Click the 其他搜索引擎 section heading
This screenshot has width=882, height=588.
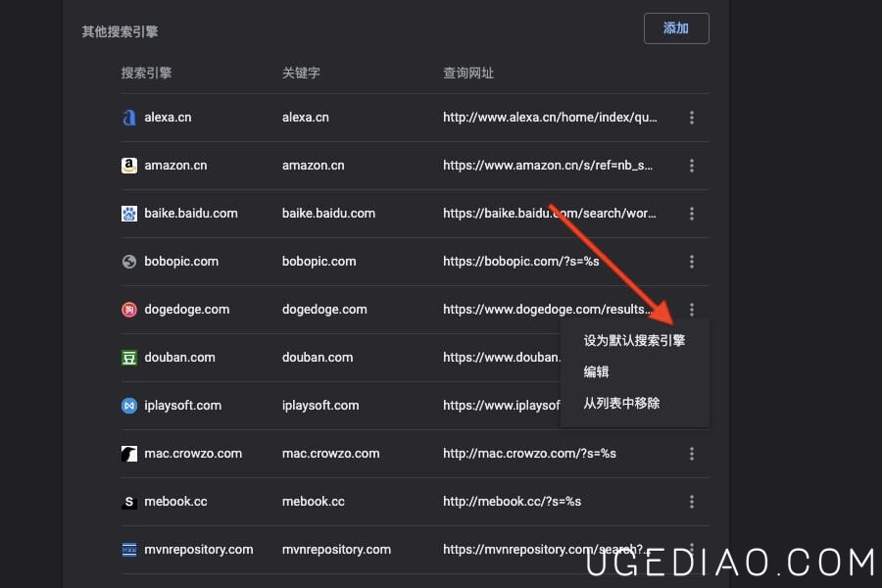click(x=120, y=31)
